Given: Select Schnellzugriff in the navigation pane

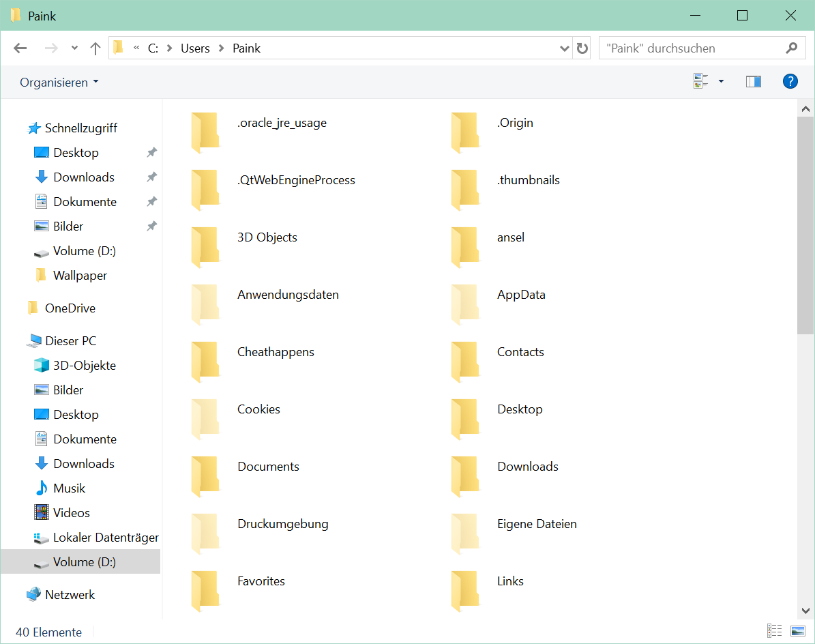Looking at the screenshot, I should coord(81,128).
